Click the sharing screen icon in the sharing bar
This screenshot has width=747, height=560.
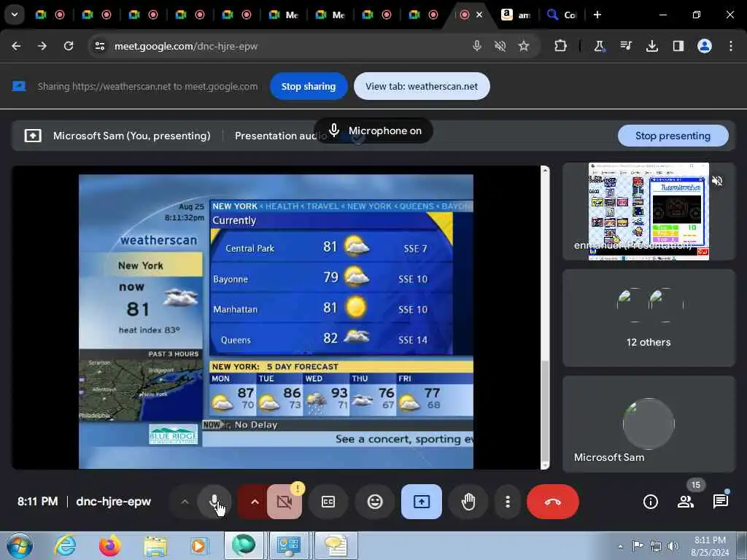click(x=19, y=86)
